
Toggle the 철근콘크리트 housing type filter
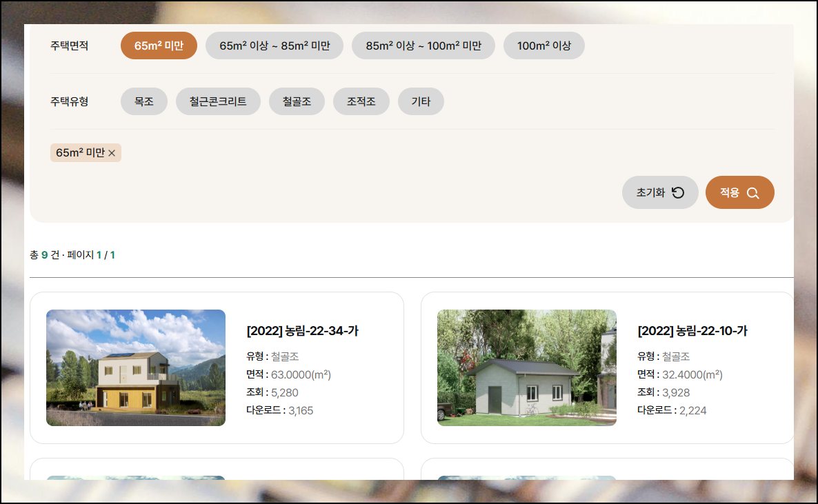coord(218,101)
